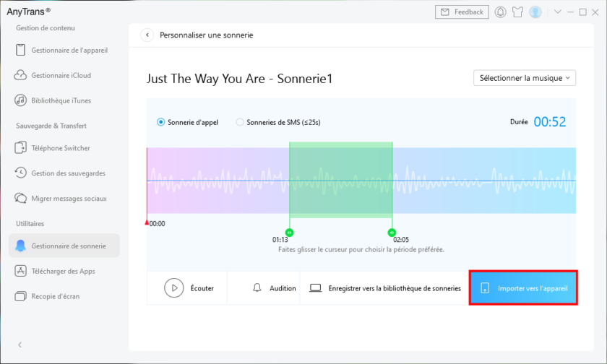Open Gestion des sauvegardes menu item

[68, 173]
